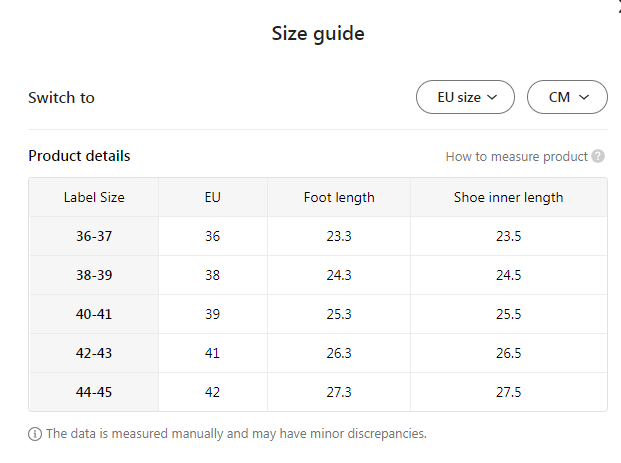Click the Shoe inner length header
The image size is (621, 463).
[x=508, y=197]
